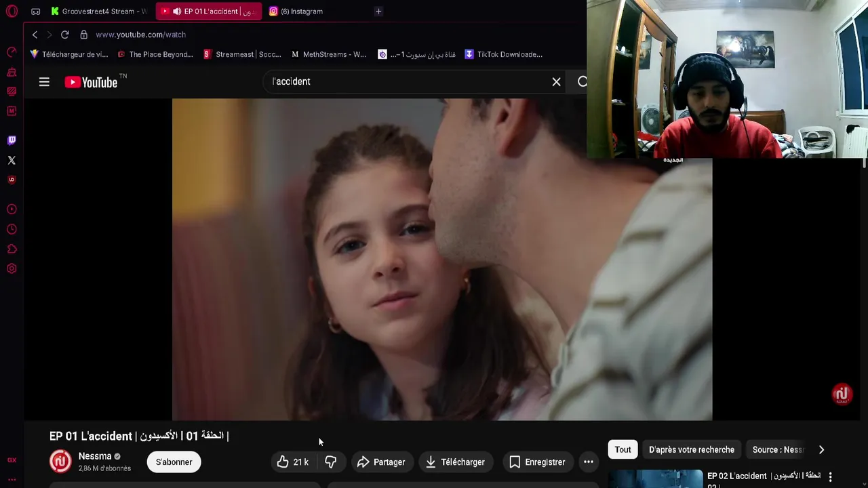The height and width of the screenshot is (488, 868).
Task: Click the 2,86 M d'abonnés subscriber count
Action: (104, 468)
